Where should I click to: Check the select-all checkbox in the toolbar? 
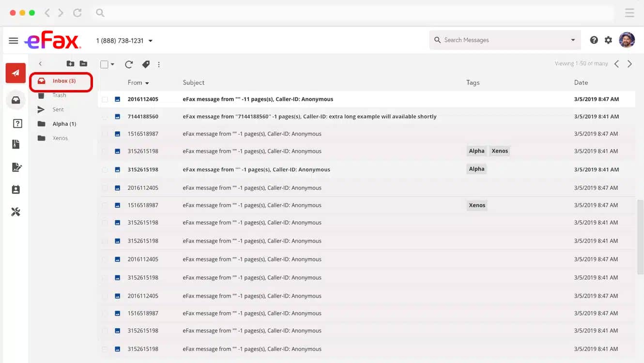point(104,63)
